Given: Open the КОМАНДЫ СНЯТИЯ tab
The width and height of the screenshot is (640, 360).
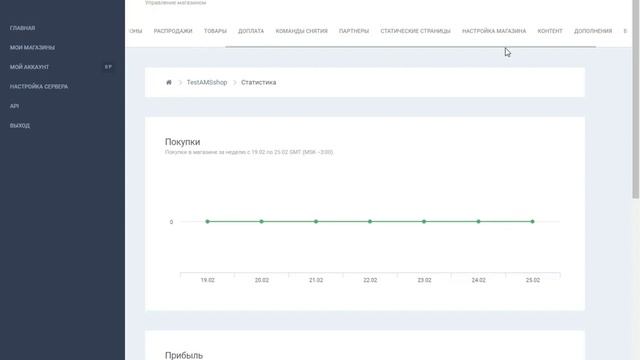Looking at the screenshot, I should (x=302, y=31).
